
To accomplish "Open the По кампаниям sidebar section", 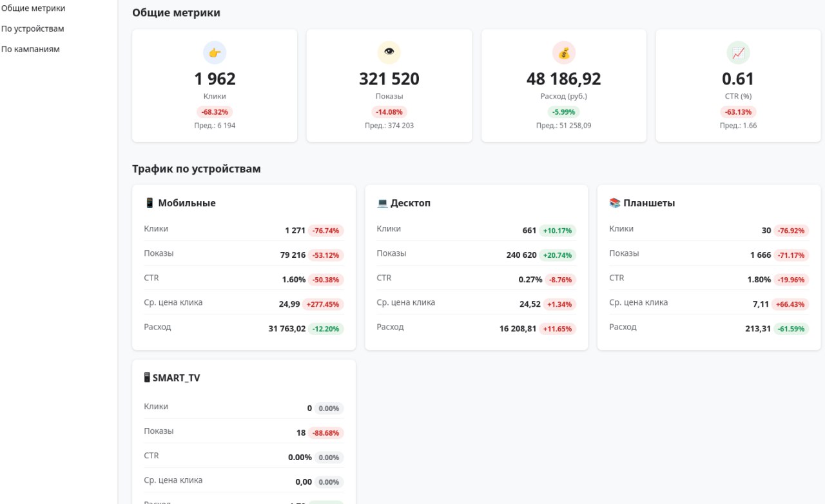I will pyautogui.click(x=30, y=48).
